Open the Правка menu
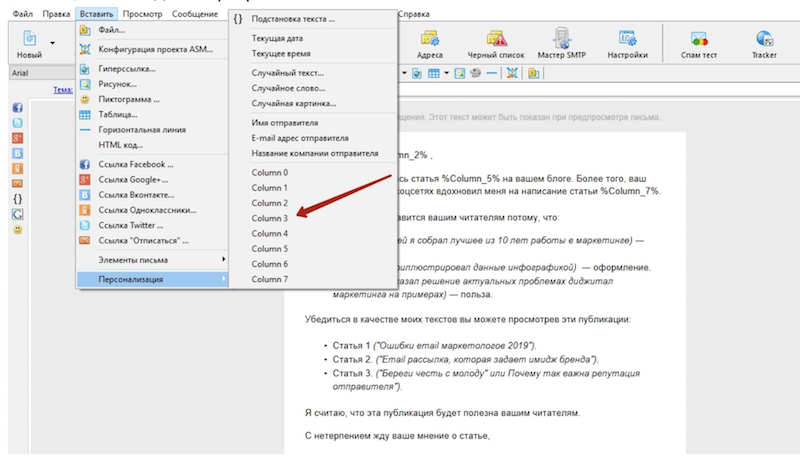 click(56, 14)
